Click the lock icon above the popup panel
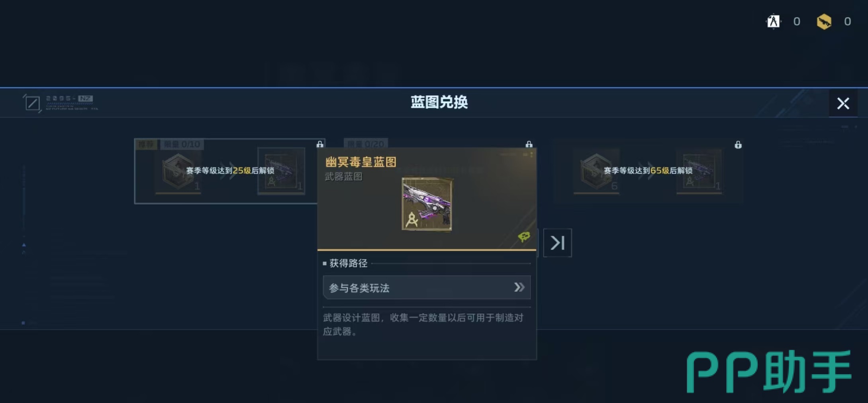This screenshot has height=403, width=868. tap(529, 144)
